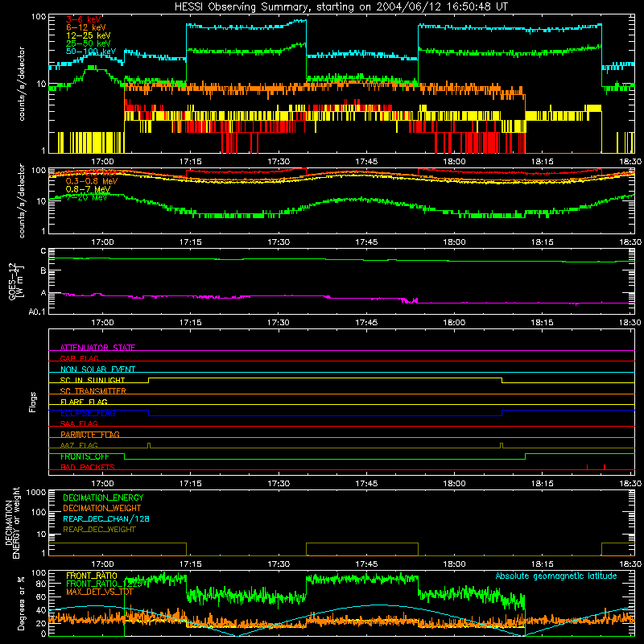This screenshot has height=644, width=644.
Task: Click the ATTENUATOR_STATE flag label
Action: click(97, 348)
